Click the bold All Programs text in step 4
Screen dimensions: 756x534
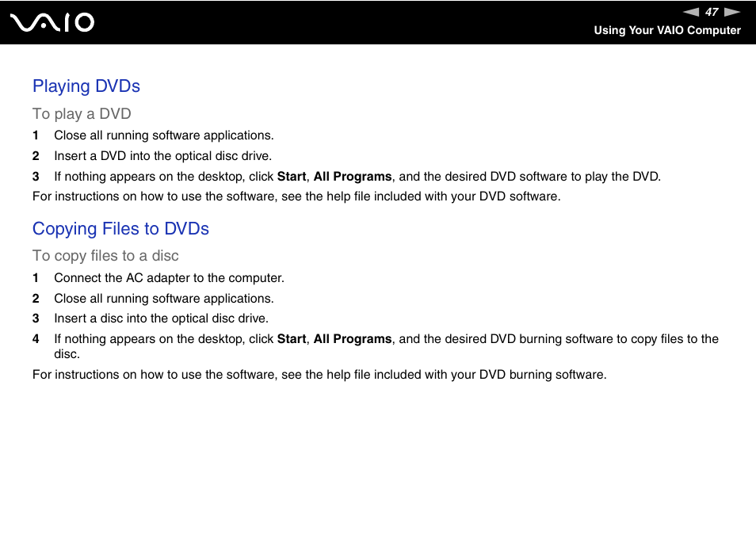(353, 338)
